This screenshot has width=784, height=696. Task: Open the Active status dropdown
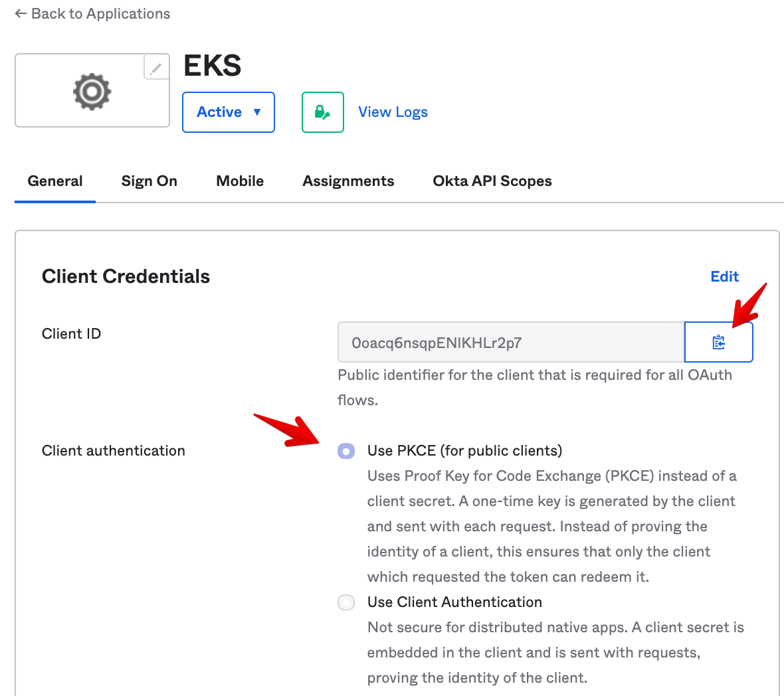click(x=228, y=112)
